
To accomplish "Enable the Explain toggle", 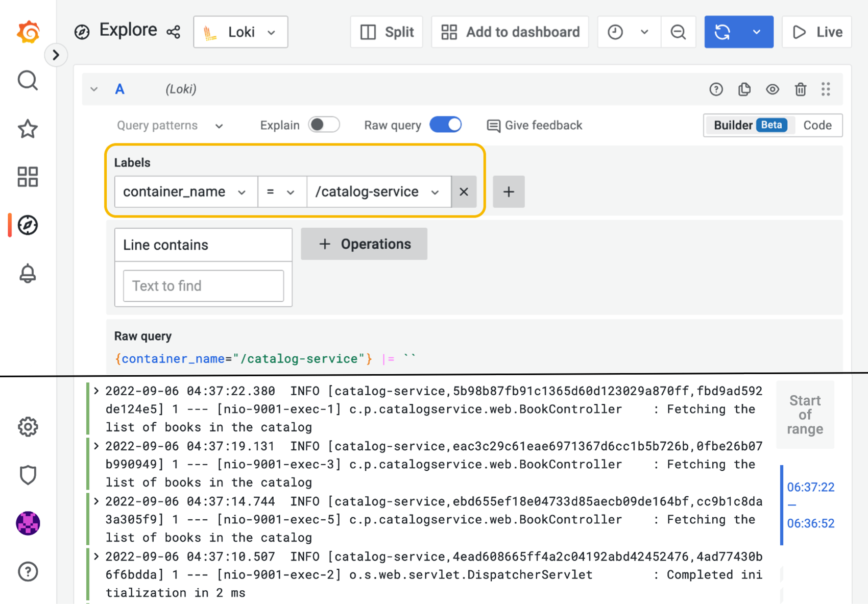I will [x=324, y=125].
